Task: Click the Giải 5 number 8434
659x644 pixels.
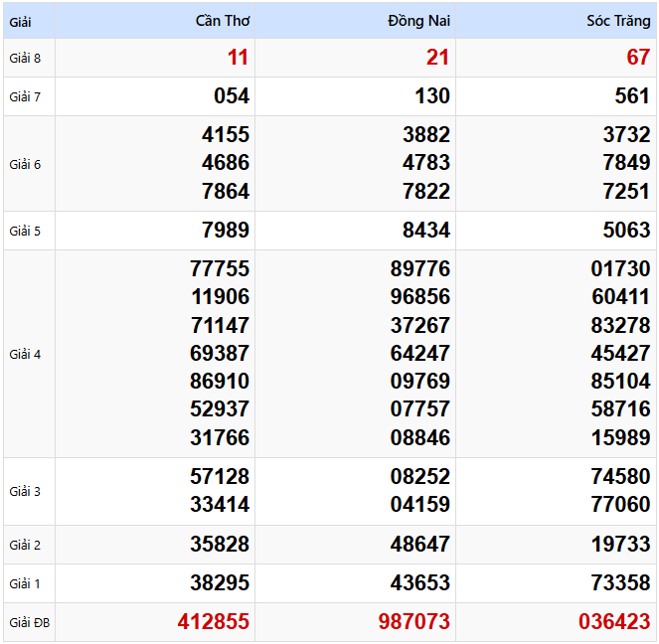Action: [424, 231]
